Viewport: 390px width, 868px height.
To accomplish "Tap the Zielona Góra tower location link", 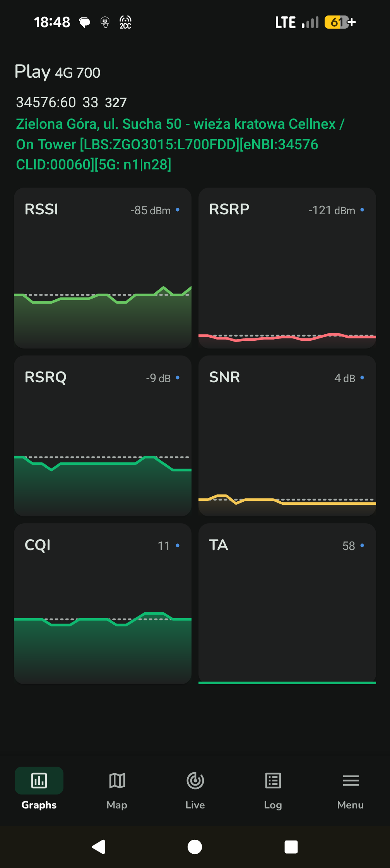I will pos(180,144).
